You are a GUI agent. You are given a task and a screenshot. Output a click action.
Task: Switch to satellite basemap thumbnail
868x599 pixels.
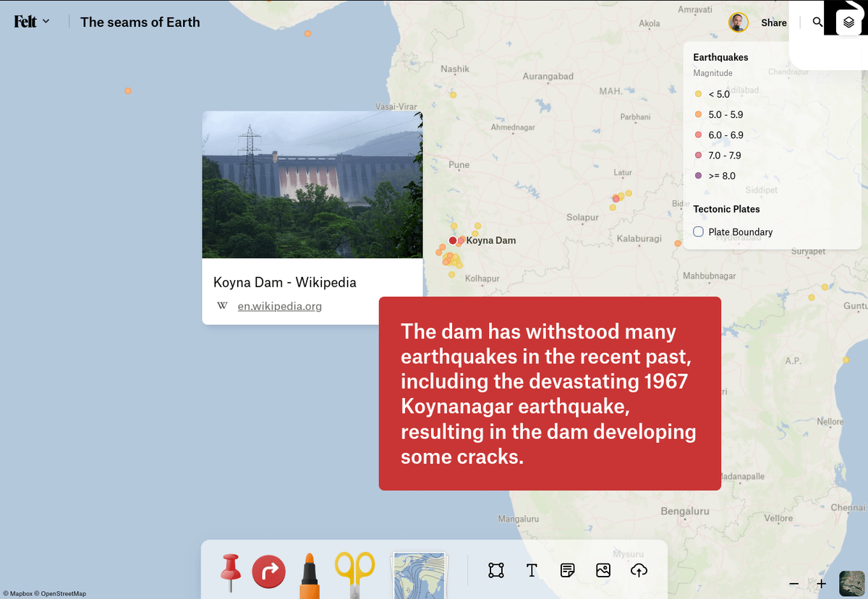coord(851,583)
